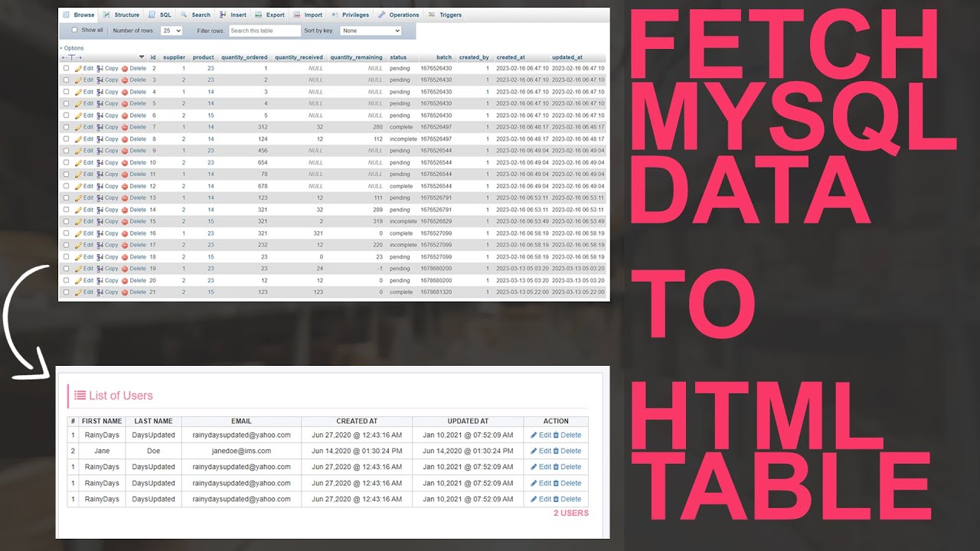Click the red Delete icon for id 17
This screenshot has height=551, width=980.
pyautogui.click(x=125, y=245)
